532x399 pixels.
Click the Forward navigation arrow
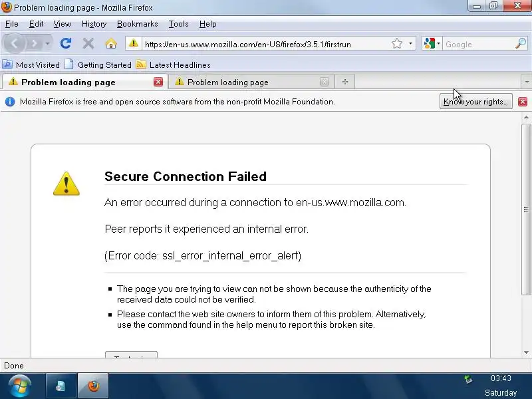pyautogui.click(x=34, y=44)
